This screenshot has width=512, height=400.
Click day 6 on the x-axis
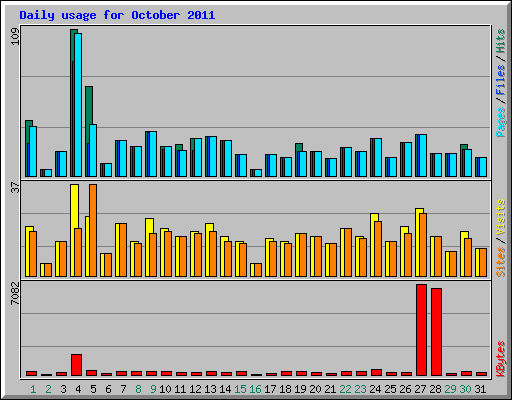pyautogui.click(x=108, y=389)
